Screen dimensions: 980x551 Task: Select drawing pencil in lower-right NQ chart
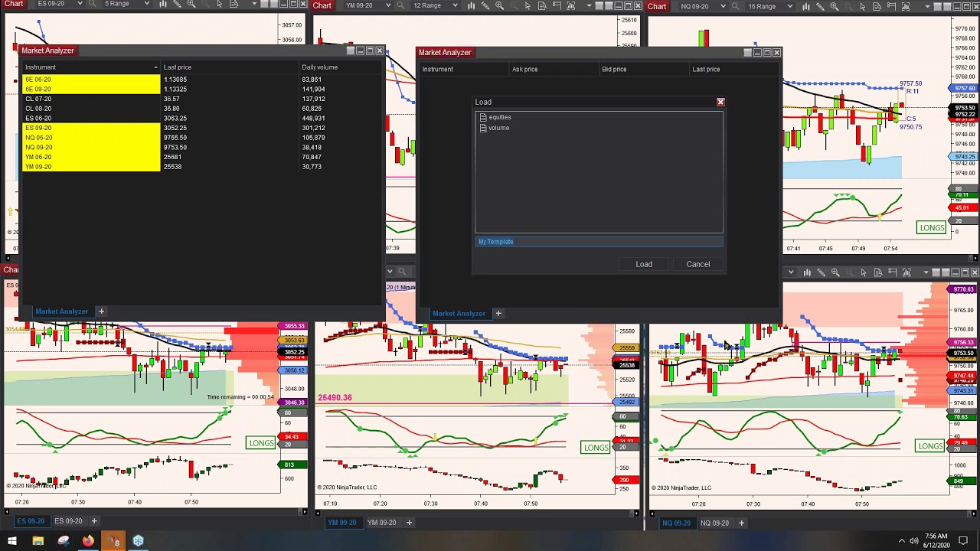pyautogui.click(x=821, y=272)
